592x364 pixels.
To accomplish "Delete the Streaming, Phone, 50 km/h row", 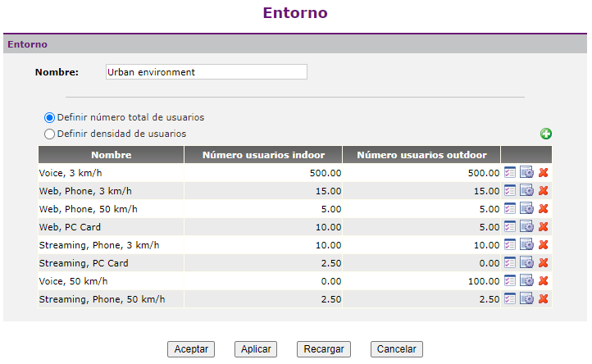I will [x=544, y=299].
